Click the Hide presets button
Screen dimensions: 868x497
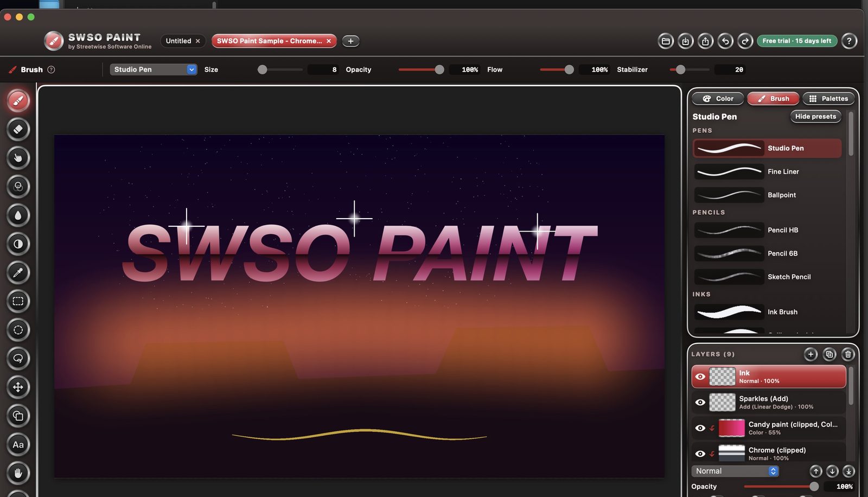point(815,116)
